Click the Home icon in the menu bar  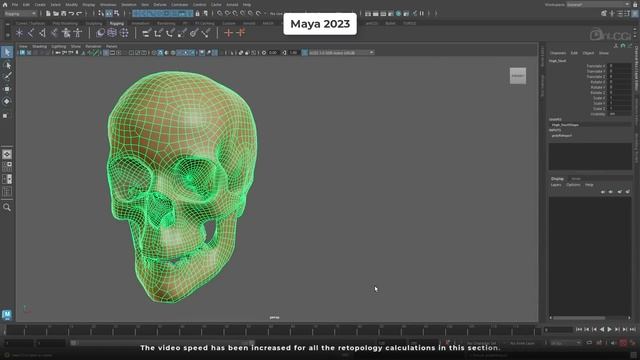coord(5,4)
